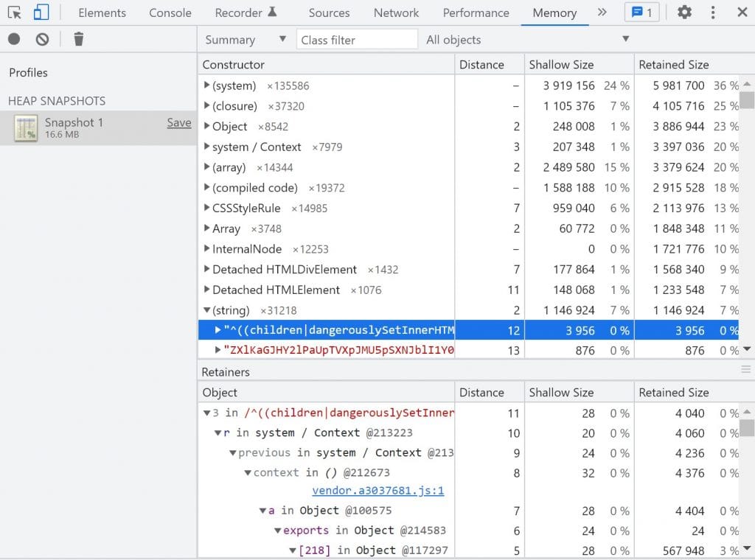Open DevTools settings with the gear icon
Image resolution: width=755 pixels, height=560 pixels.
pyautogui.click(x=684, y=13)
